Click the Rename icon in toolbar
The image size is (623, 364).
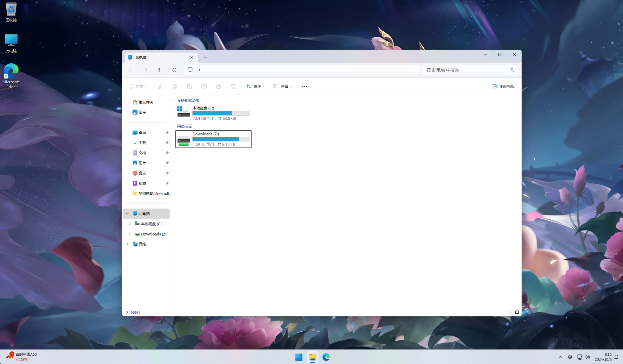[204, 86]
